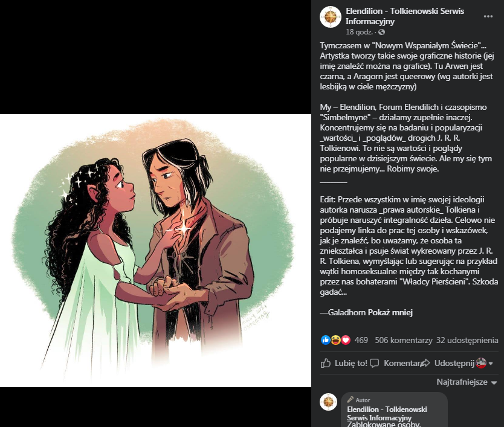This screenshot has width=504, height=427.
Task: Click the heart Love reaction icon
Action: (346, 340)
